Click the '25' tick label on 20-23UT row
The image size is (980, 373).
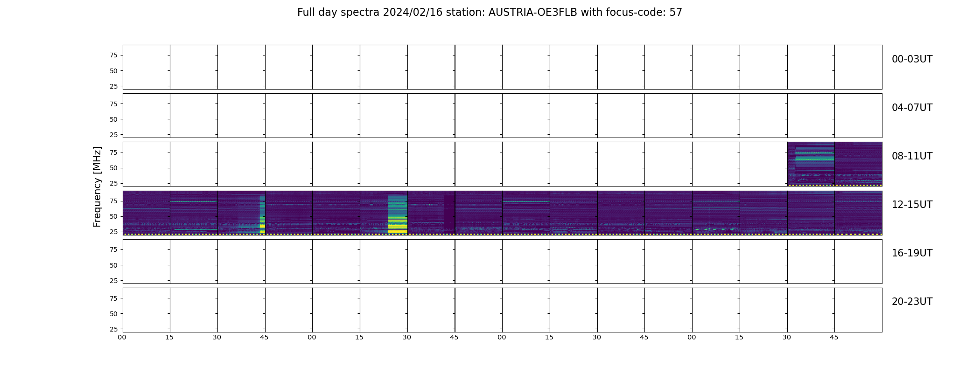(x=113, y=329)
